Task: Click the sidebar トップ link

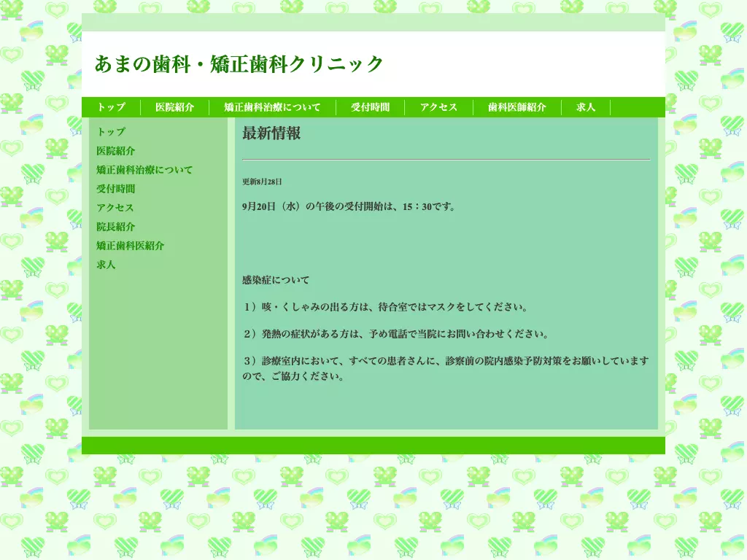Action: (111, 131)
